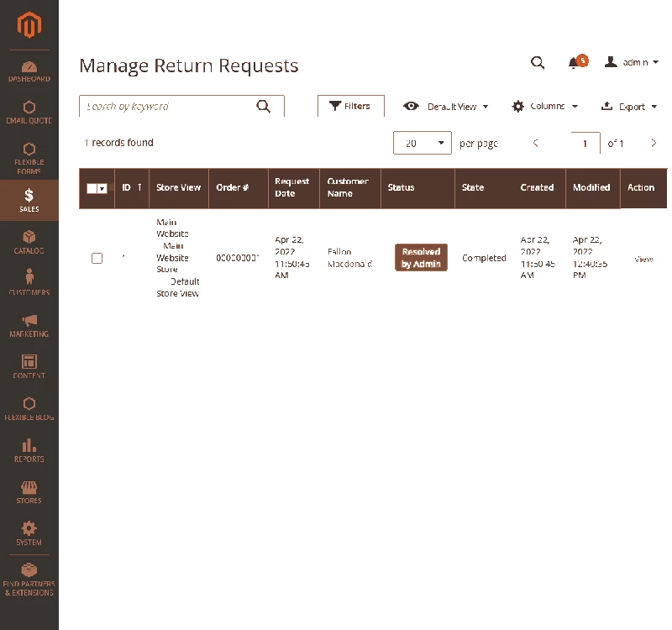The height and width of the screenshot is (630, 672).
Task: Open the Stores menu
Action: pos(29,492)
